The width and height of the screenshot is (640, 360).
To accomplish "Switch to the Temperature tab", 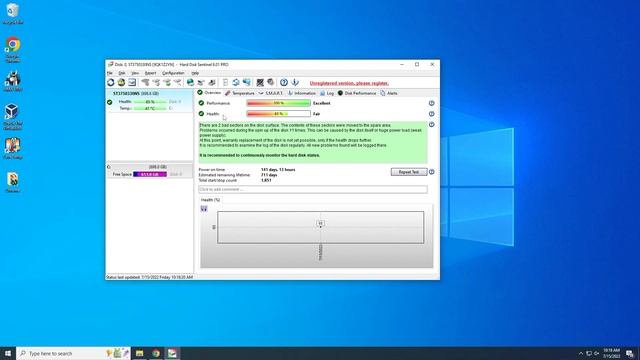I will (x=240, y=93).
